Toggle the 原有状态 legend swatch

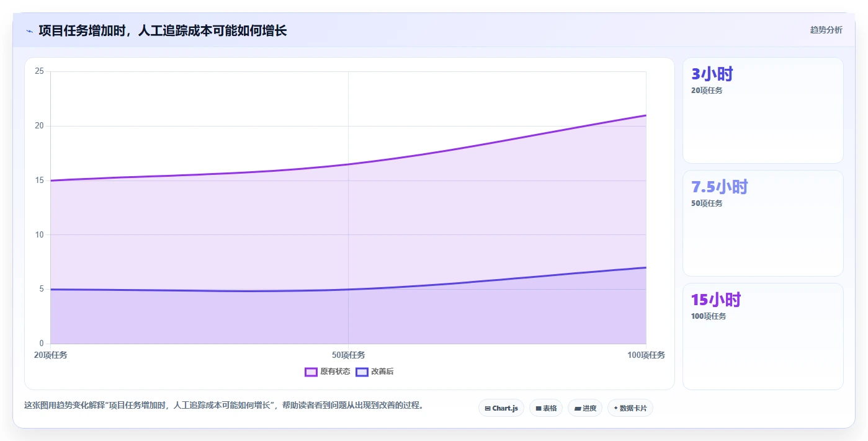coord(311,372)
